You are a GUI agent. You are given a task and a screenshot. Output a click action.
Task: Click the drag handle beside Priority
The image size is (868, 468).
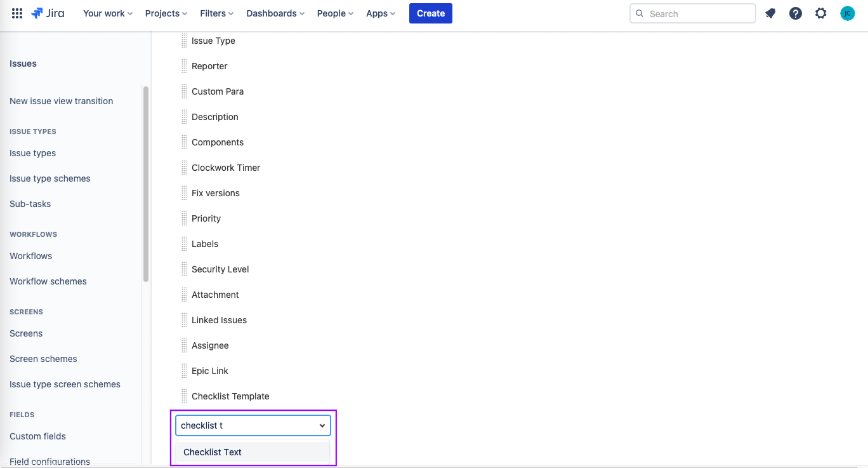pyautogui.click(x=183, y=218)
